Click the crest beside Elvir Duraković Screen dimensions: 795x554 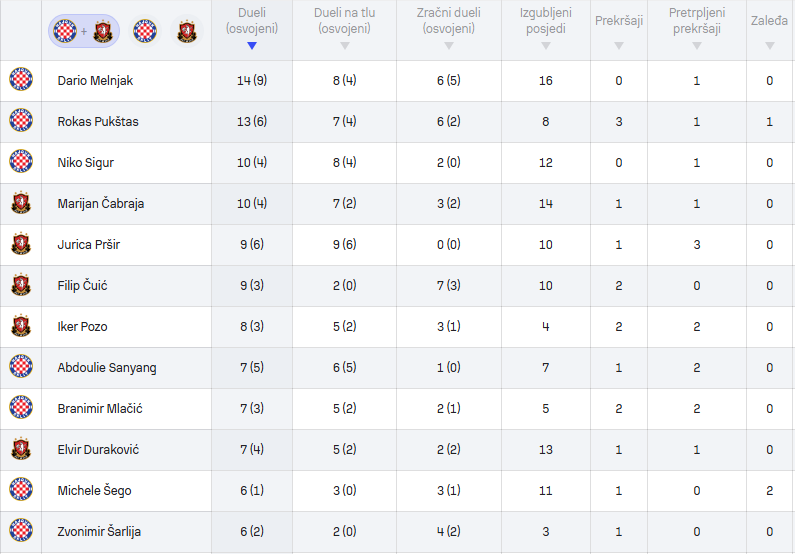pos(21,449)
